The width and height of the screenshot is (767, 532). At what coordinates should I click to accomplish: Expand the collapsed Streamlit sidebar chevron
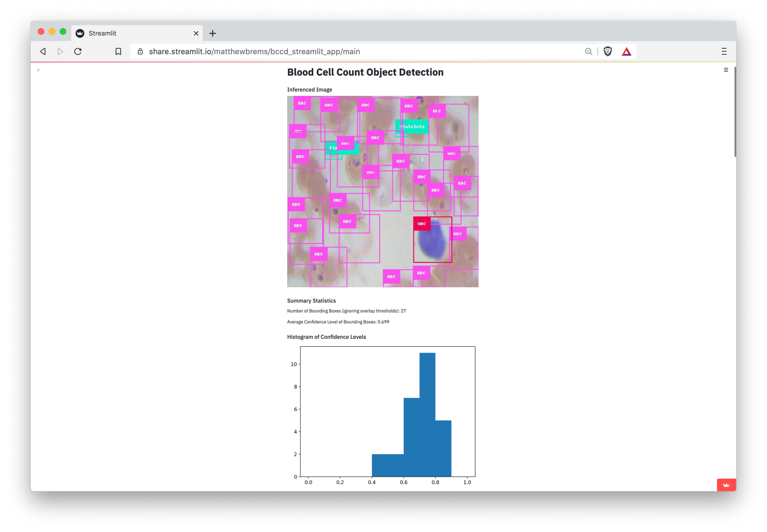point(38,70)
